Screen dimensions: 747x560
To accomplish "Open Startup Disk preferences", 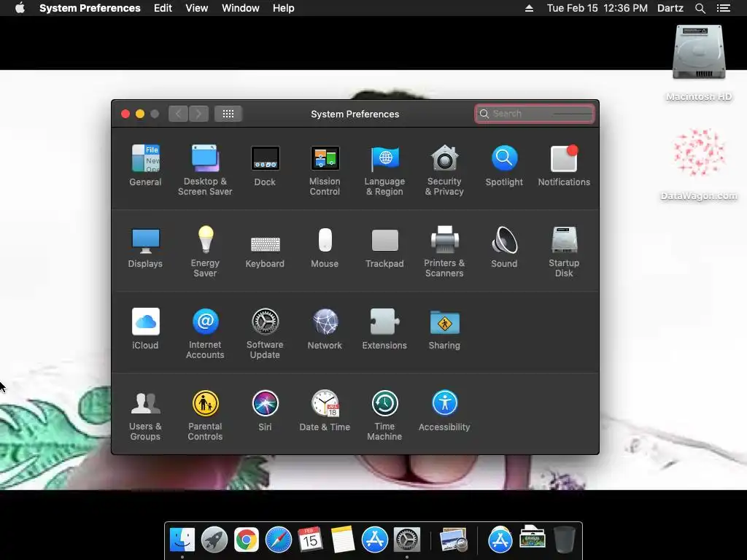I will (x=564, y=252).
